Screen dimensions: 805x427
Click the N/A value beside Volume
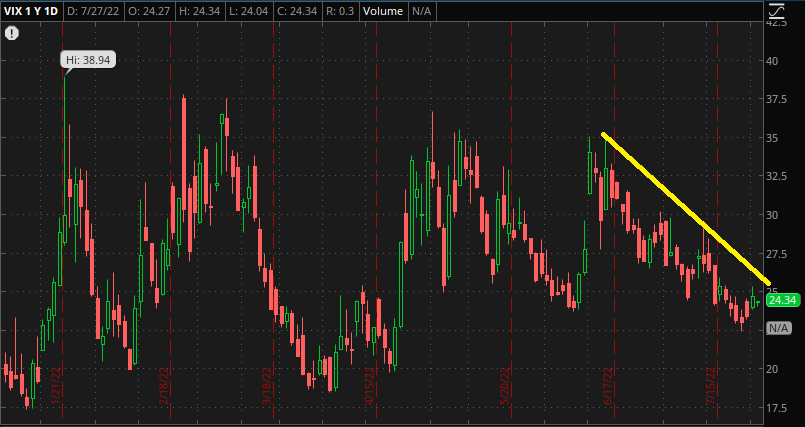[x=422, y=11]
